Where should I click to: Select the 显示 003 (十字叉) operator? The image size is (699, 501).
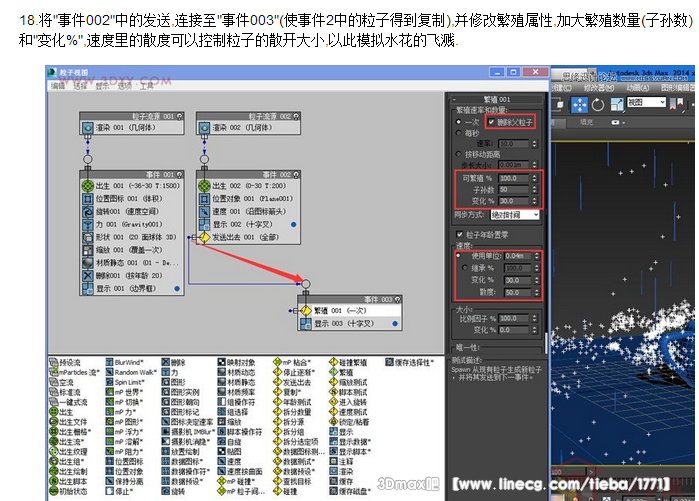(x=350, y=324)
